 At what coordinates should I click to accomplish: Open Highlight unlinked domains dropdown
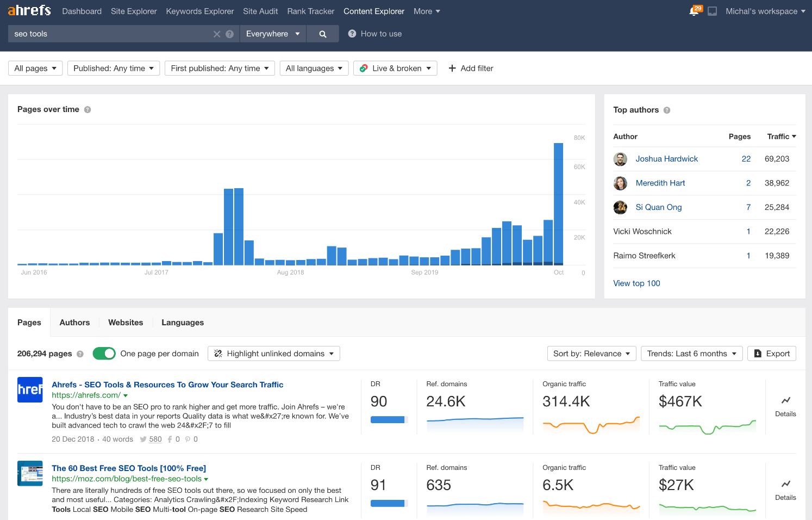[274, 354]
